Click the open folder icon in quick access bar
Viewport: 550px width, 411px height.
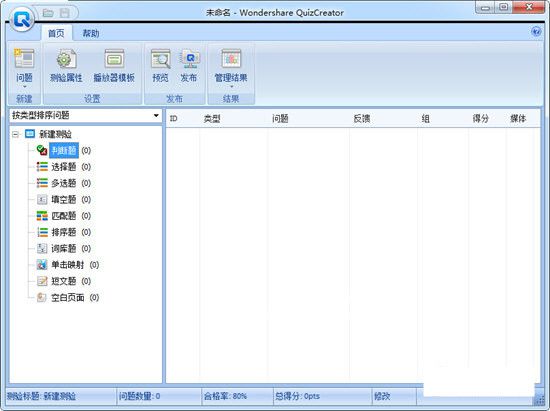(x=48, y=13)
